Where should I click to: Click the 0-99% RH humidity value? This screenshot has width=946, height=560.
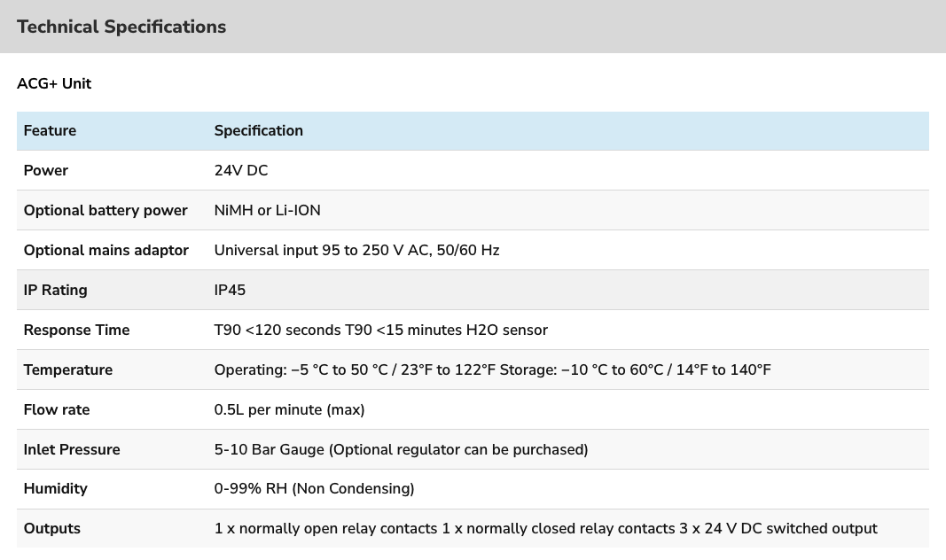315,488
